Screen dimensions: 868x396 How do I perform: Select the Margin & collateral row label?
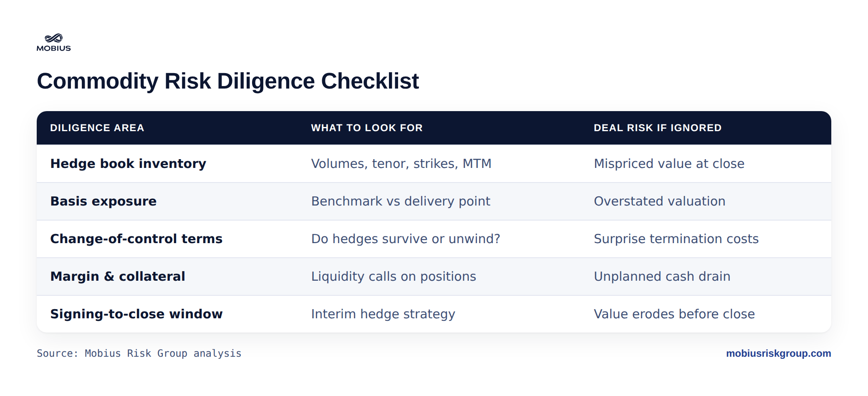(x=118, y=277)
